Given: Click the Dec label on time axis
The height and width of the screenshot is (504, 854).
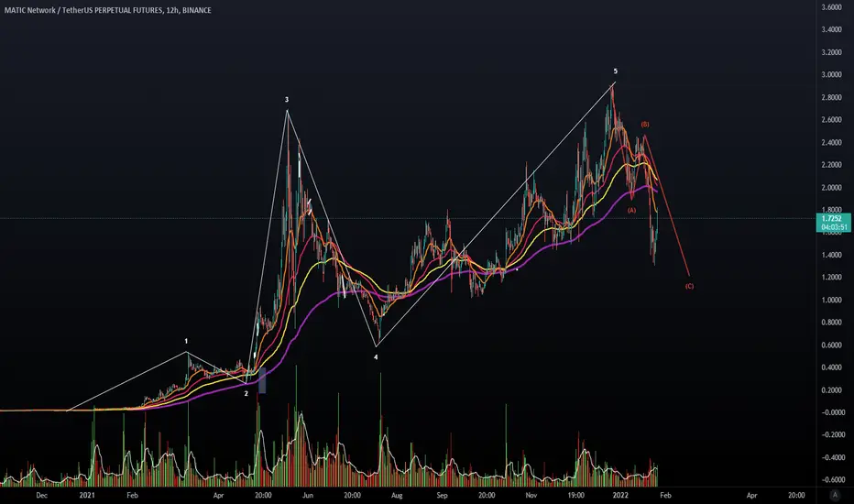Looking at the screenshot, I should coord(42,495).
